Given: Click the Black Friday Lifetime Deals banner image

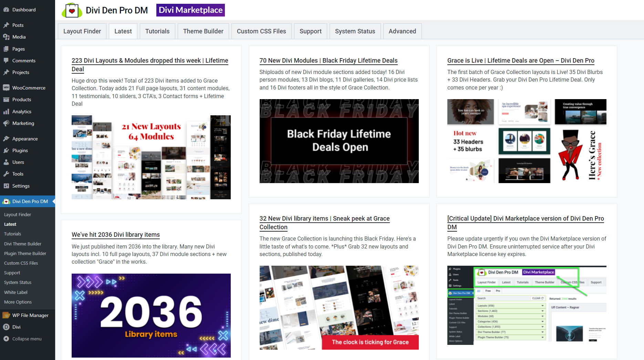Looking at the screenshot, I should tap(339, 141).
